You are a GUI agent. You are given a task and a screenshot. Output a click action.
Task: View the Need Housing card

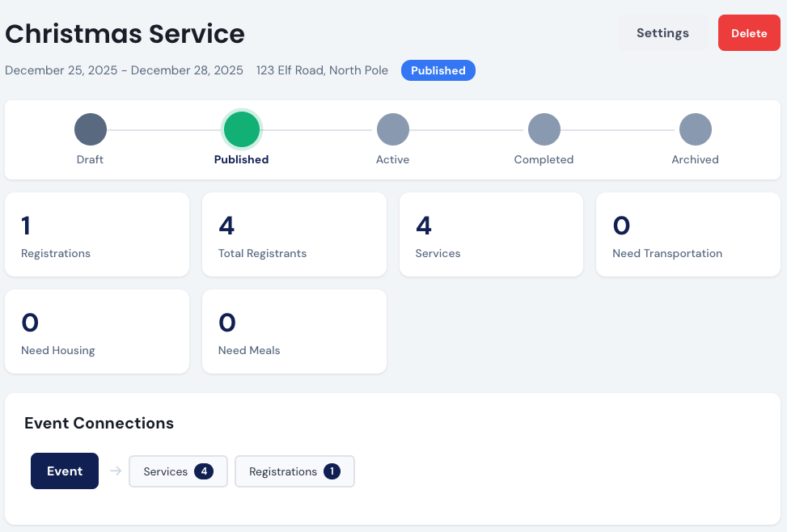tap(97, 331)
